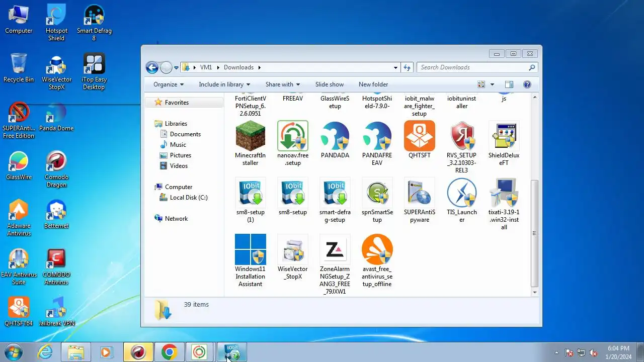Open Local Disk (C:) in navigation pane
The width and height of the screenshot is (644, 362).
(189, 198)
